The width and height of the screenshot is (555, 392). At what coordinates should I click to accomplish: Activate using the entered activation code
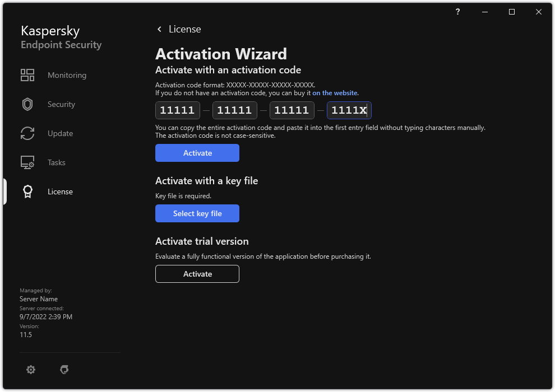197,153
